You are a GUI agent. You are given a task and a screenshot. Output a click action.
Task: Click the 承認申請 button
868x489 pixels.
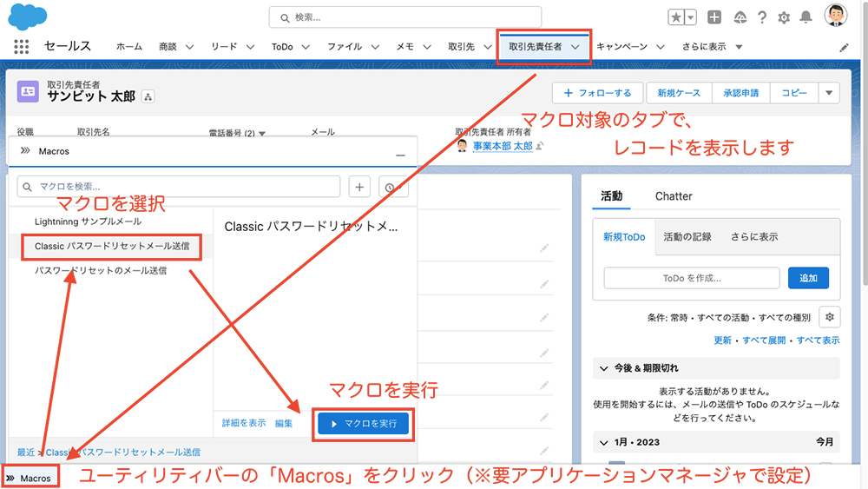(740, 93)
